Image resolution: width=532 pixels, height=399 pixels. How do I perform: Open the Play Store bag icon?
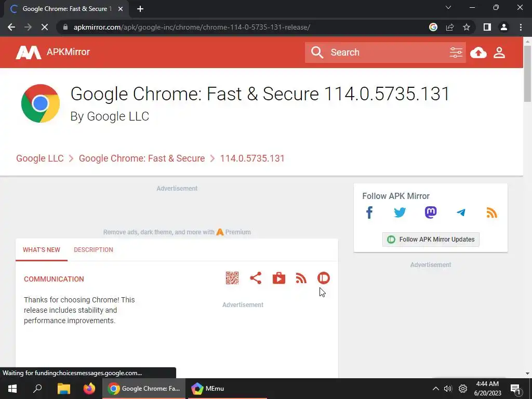point(279,278)
